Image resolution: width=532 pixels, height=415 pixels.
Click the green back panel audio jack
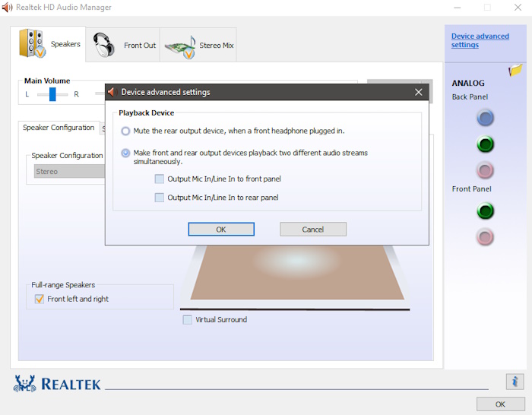(485, 144)
